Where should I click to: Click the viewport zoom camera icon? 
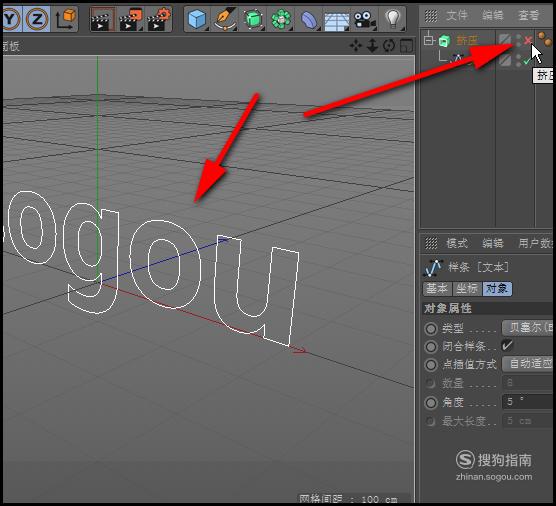[372, 46]
